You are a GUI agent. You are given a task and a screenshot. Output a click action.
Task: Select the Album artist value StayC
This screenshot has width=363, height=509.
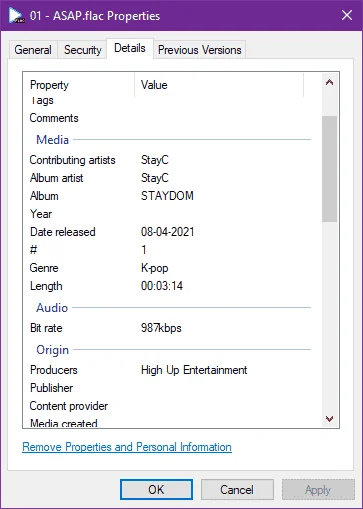pos(155,178)
